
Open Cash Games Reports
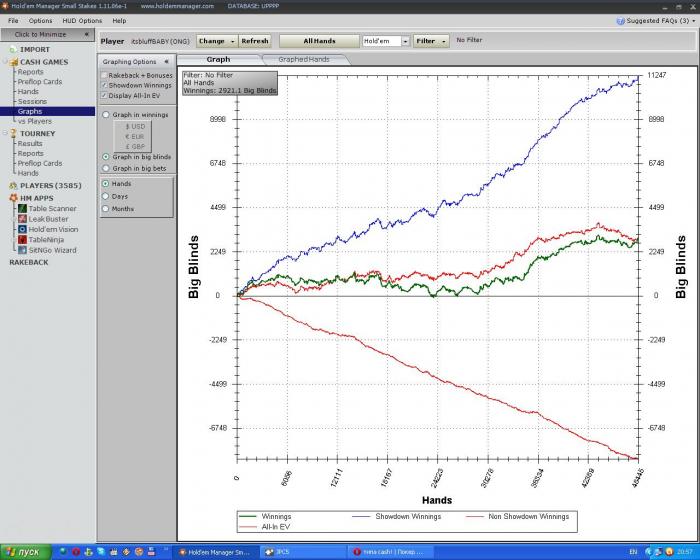[x=30, y=72]
